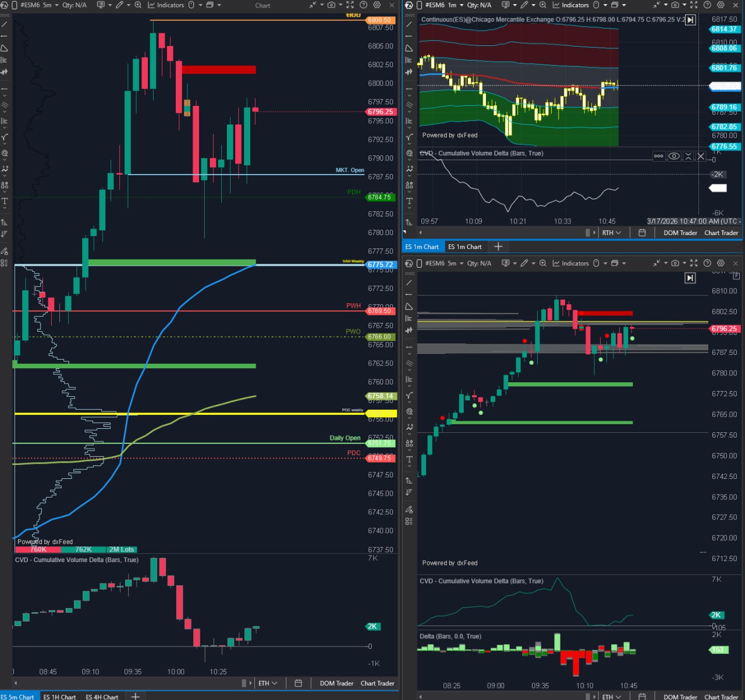Open the RTH session dropdown in 1m chart
The height and width of the screenshot is (700, 745).
pos(611,233)
